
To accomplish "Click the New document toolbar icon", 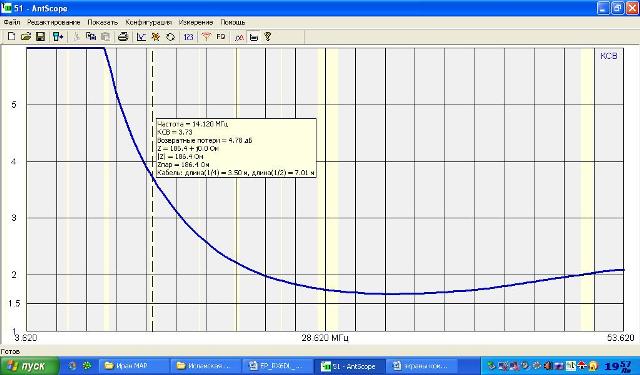I will coord(11,37).
